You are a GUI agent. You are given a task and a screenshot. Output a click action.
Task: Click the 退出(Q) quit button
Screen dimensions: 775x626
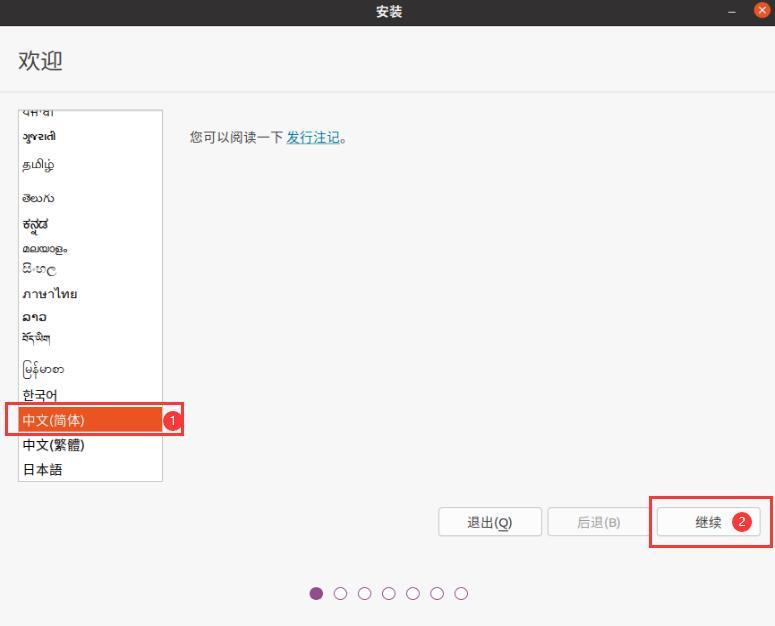click(x=490, y=522)
